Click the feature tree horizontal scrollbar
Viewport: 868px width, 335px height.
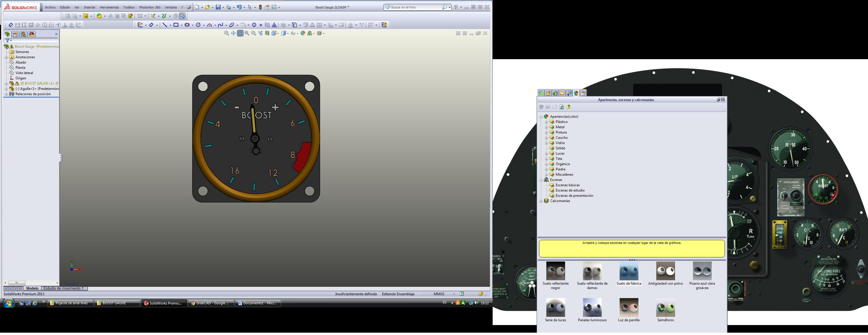coord(32,283)
